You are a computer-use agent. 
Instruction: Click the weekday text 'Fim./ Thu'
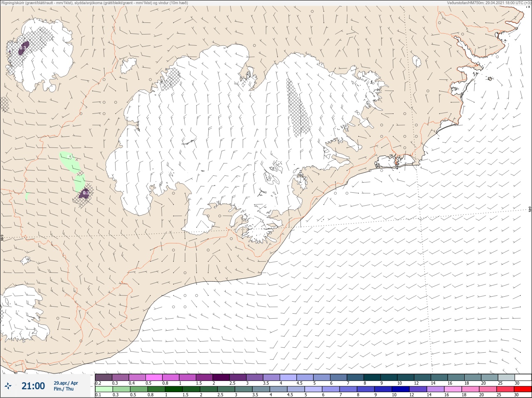[x=63, y=389]
